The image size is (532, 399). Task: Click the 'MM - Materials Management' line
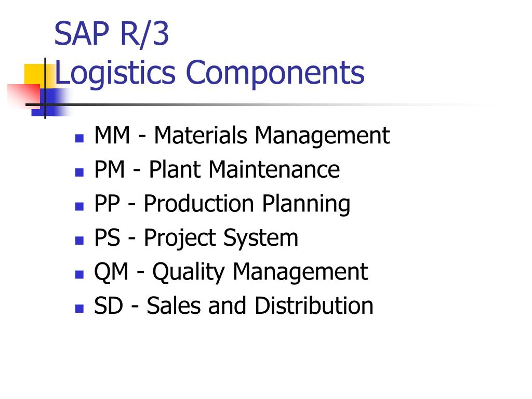242,136
